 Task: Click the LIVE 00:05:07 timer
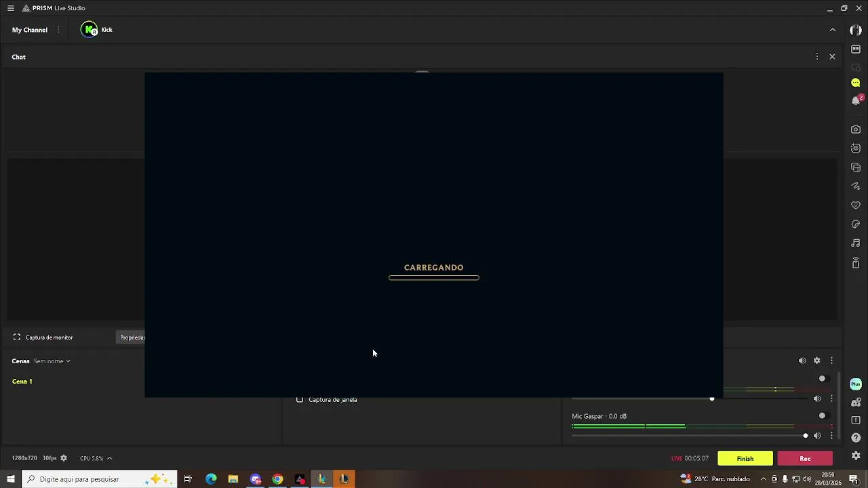click(x=690, y=459)
